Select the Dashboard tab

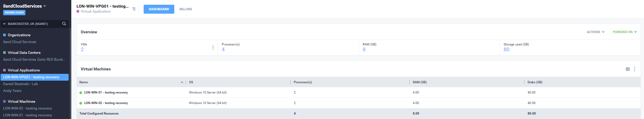pyautogui.click(x=159, y=9)
